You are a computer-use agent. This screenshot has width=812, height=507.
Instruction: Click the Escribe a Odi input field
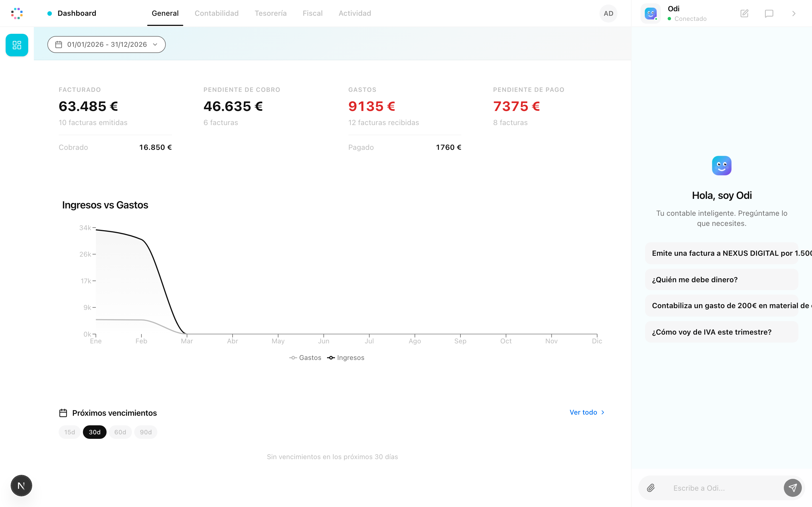[711, 488]
